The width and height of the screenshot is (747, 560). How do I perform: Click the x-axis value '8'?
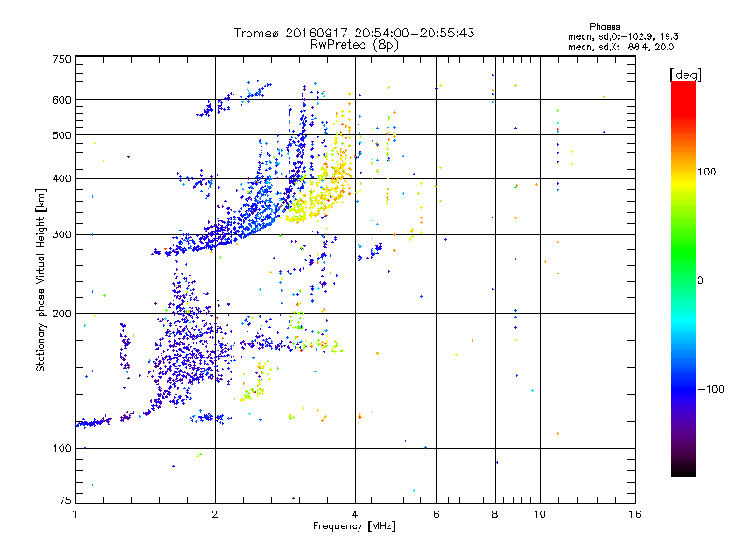coord(495,514)
